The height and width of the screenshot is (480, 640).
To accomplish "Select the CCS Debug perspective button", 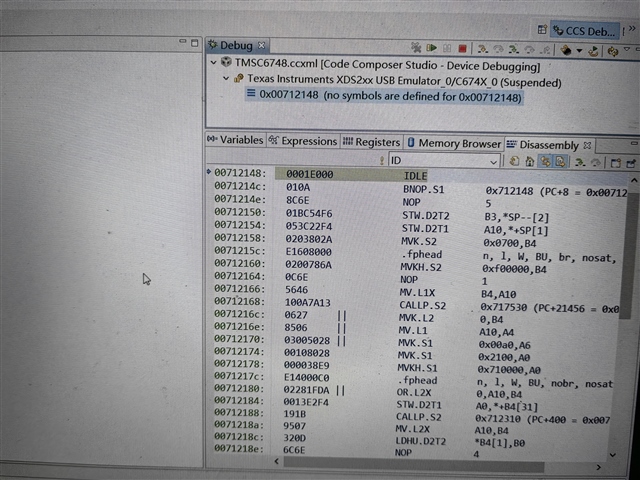I will [585, 31].
